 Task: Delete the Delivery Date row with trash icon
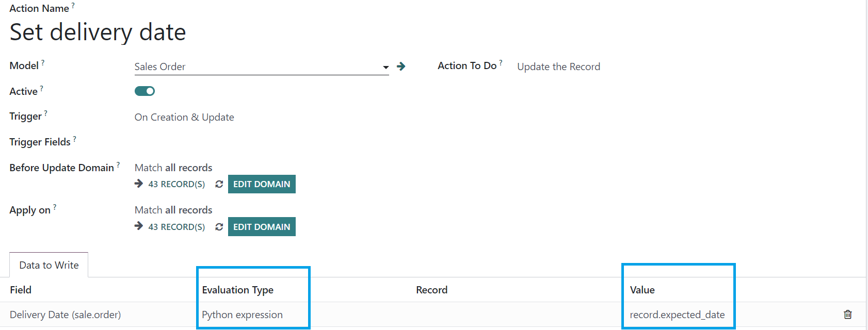click(x=847, y=315)
